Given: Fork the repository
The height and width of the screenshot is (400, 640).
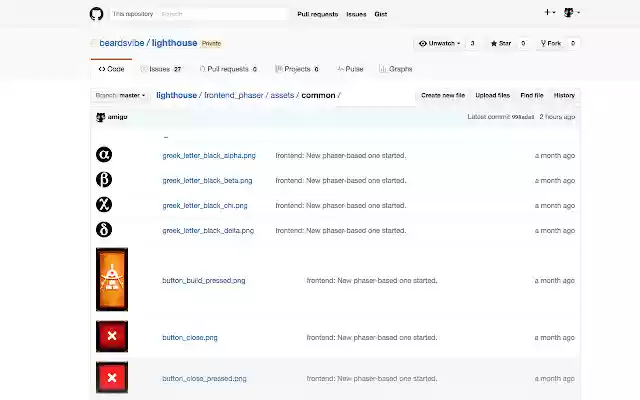Looking at the screenshot, I should [551, 43].
